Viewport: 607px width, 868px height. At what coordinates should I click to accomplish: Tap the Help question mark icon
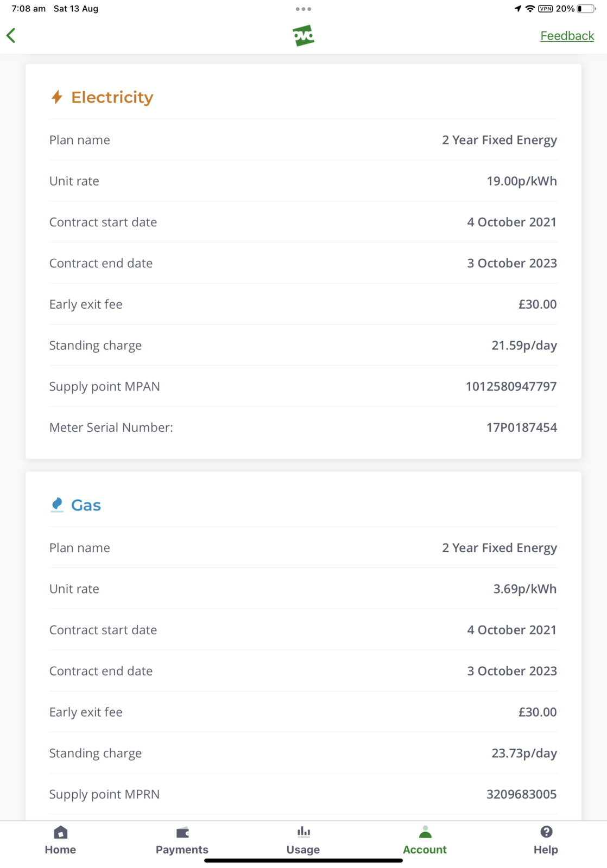point(546,832)
